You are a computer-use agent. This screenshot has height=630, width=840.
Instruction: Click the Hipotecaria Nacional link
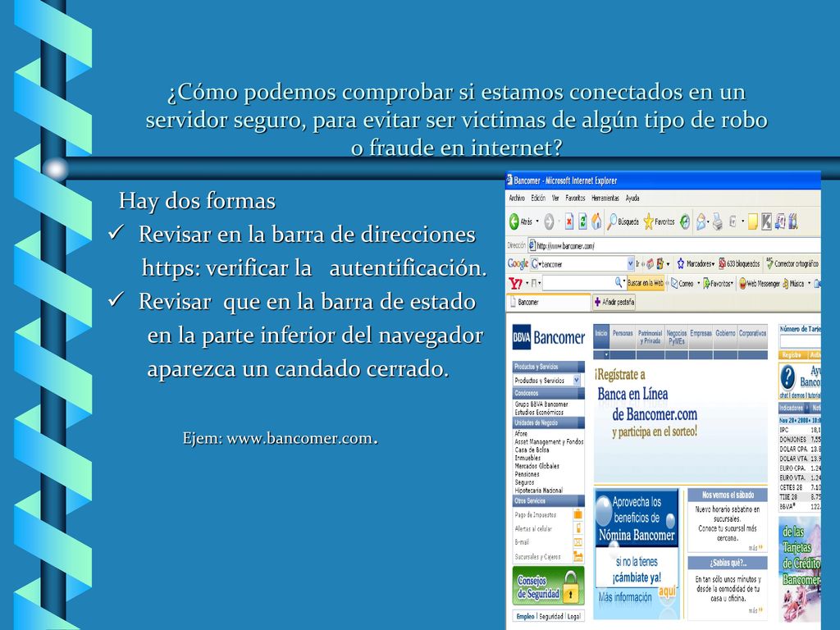tap(538, 491)
